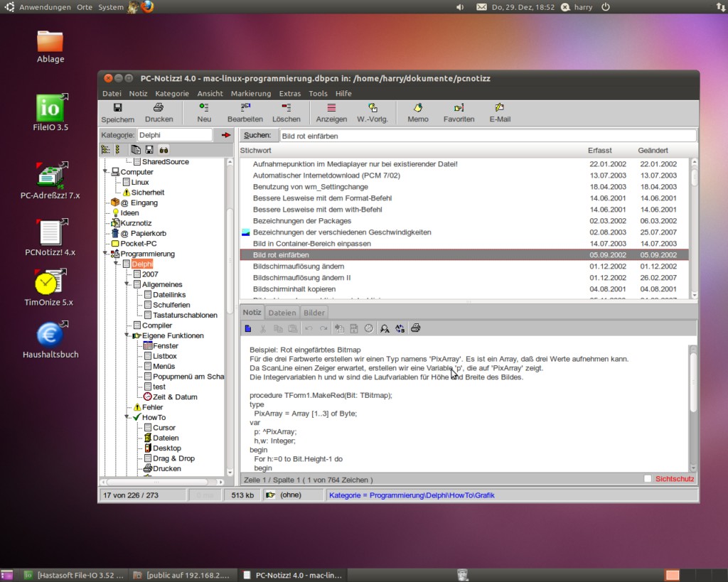Click into the search field containing 'Bild rot einfärben'

pyautogui.click(x=488, y=136)
